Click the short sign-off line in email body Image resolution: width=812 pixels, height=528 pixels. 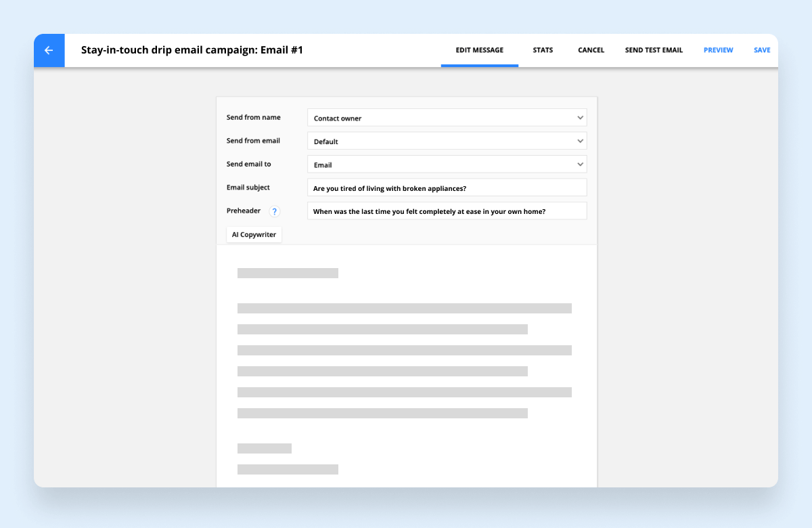(x=265, y=449)
